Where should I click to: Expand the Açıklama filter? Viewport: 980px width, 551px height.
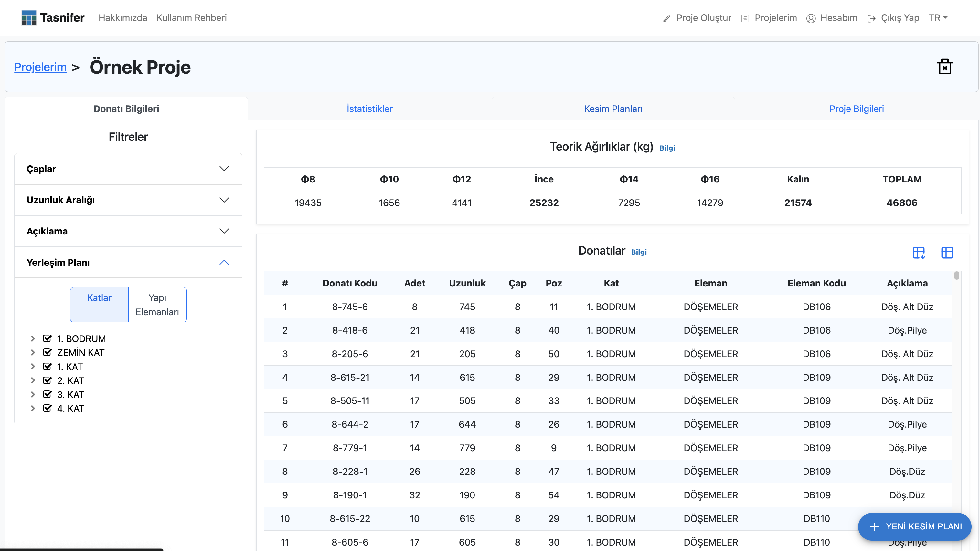pos(128,231)
